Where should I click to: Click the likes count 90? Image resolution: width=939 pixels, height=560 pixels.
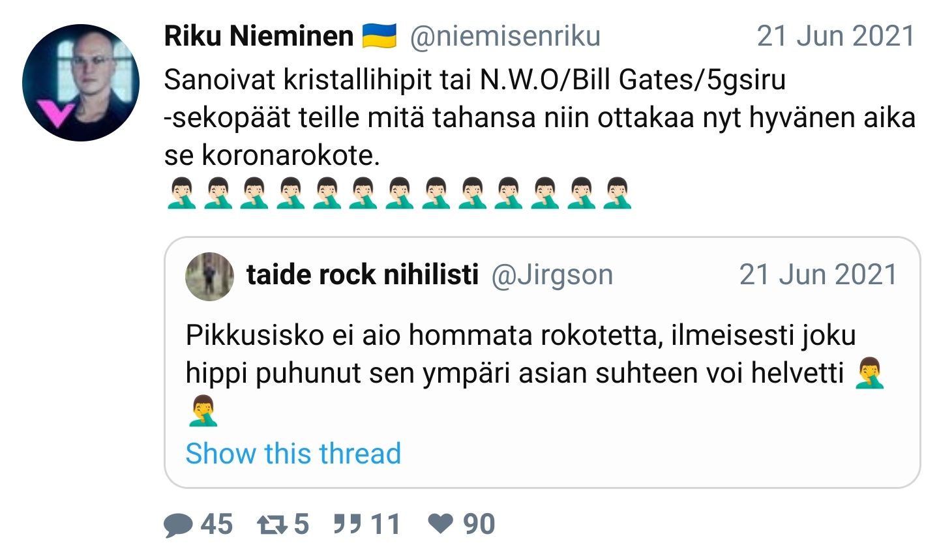pyautogui.click(x=479, y=524)
